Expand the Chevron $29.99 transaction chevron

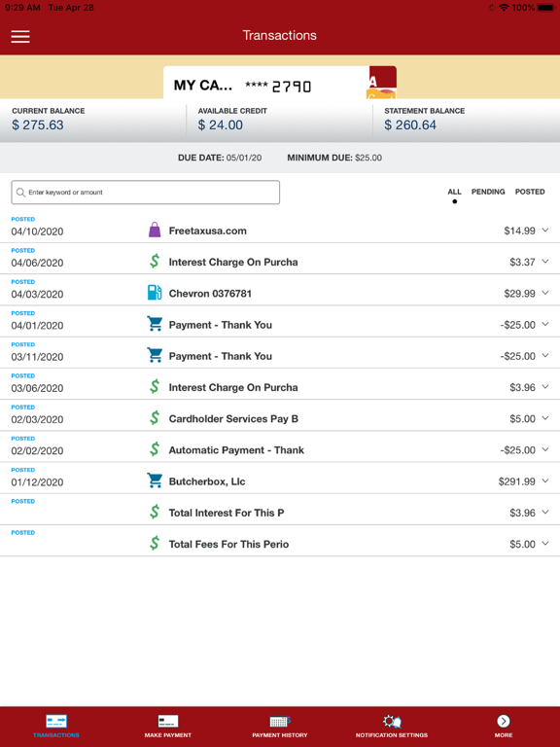(x=545, y=293)
